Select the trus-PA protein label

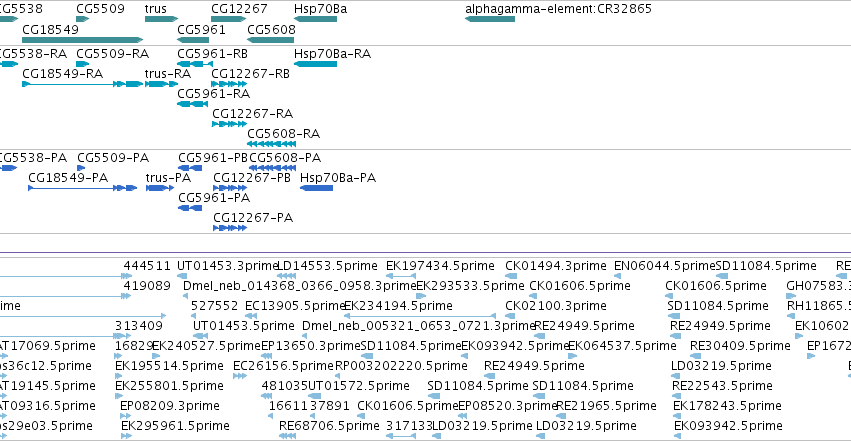(168, 178)
